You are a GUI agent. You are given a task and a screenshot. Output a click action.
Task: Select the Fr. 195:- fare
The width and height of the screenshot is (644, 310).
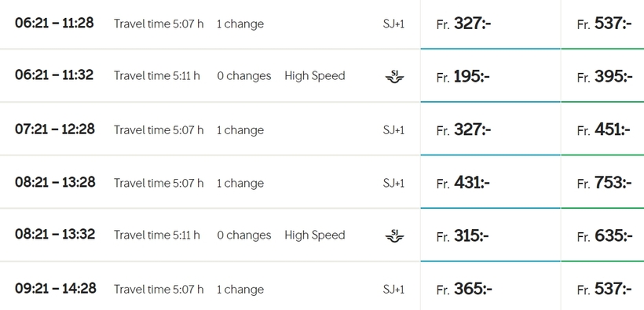490,75
